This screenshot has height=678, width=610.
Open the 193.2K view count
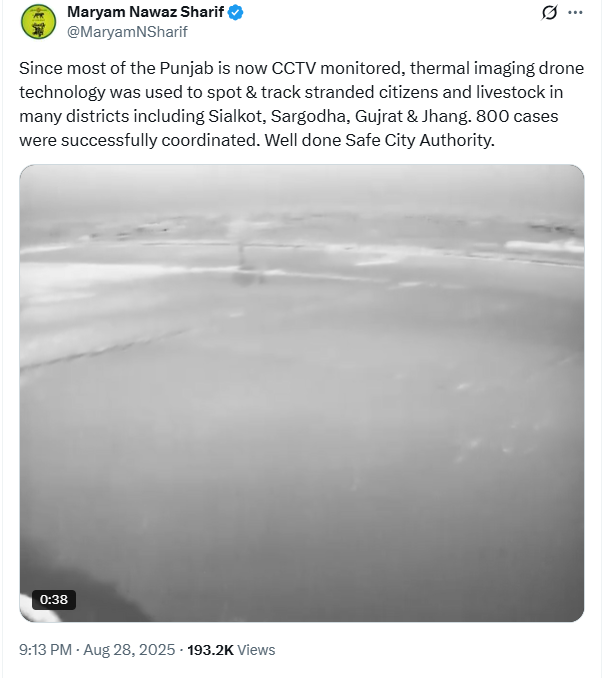tap(210, 650)
